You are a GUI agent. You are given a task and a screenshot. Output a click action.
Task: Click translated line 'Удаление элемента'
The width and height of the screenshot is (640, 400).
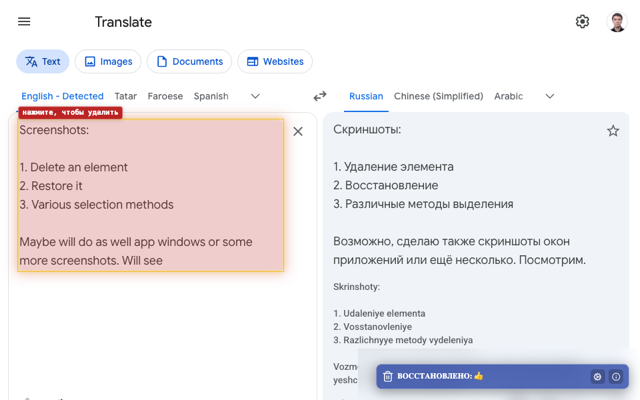click(398, 167)
